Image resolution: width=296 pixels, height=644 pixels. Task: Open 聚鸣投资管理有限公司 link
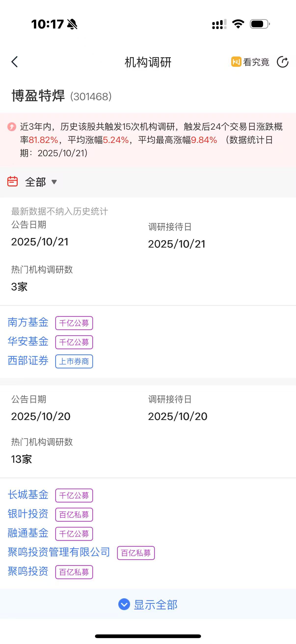pos(59,552)
